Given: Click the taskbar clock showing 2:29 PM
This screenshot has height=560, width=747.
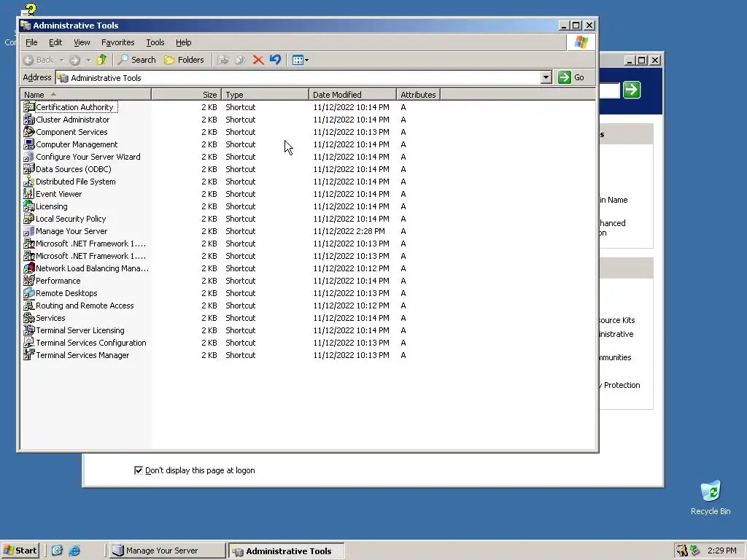Looking at the screenshot, I should click(722, 551).
